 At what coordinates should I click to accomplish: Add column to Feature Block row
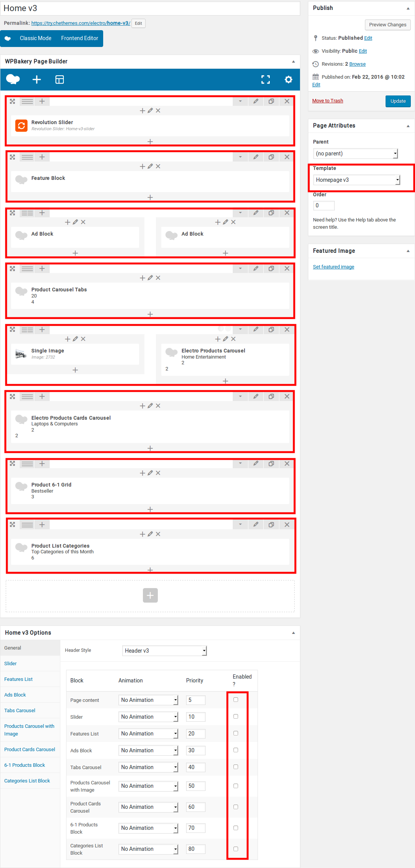[x=42, y=157]
